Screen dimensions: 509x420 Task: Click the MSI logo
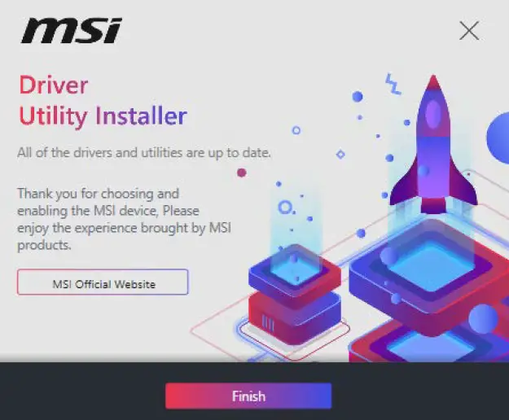(72, 30)
